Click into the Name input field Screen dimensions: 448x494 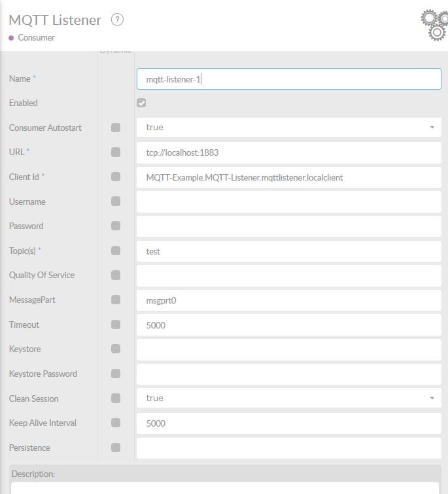288,79
